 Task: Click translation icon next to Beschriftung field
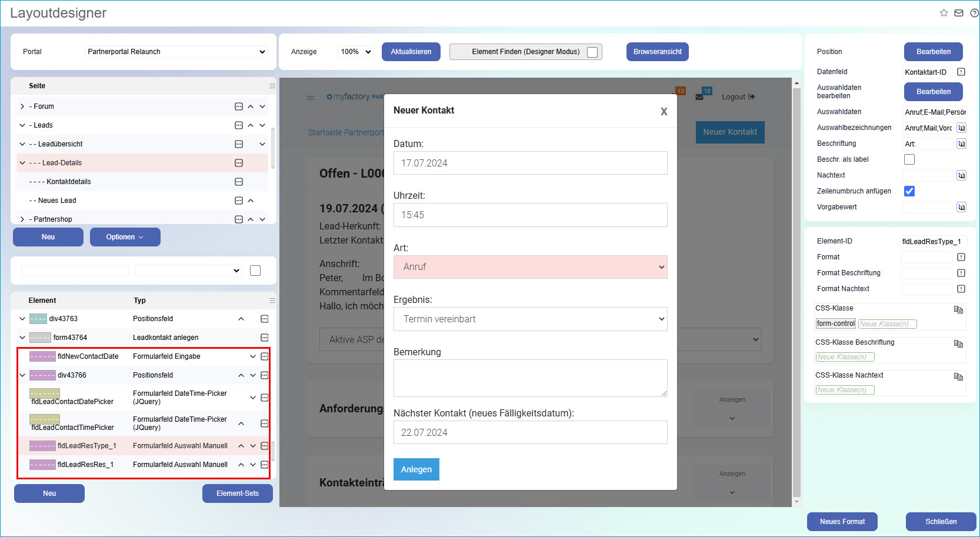[961, 144]
